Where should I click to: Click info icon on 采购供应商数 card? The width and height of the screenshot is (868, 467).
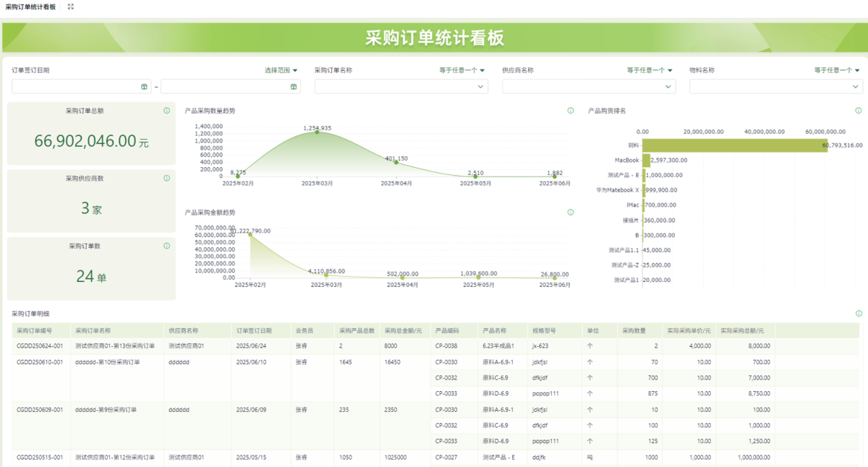(x=166, y=178)
